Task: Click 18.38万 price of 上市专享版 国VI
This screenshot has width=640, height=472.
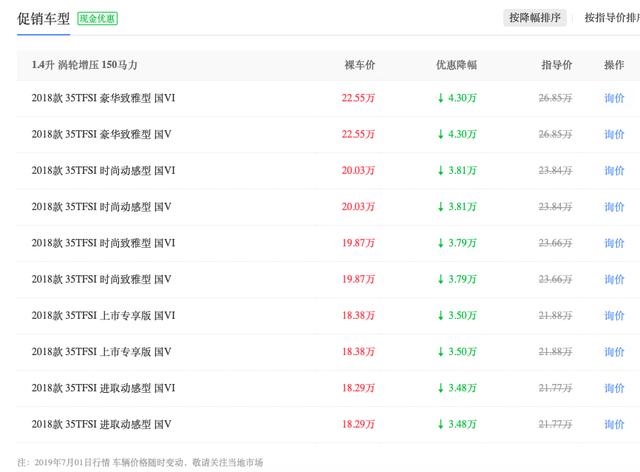Action: point(358,316)
